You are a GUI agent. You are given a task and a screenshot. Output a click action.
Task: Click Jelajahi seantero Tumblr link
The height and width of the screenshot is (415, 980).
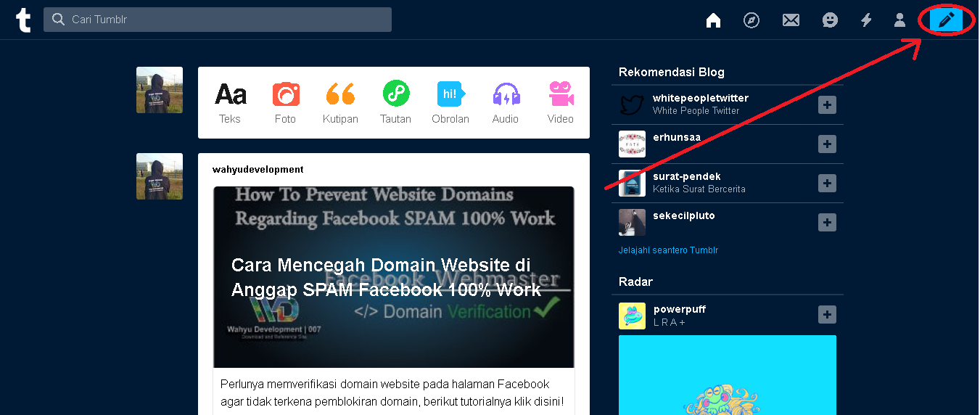(x=668, y=250)
